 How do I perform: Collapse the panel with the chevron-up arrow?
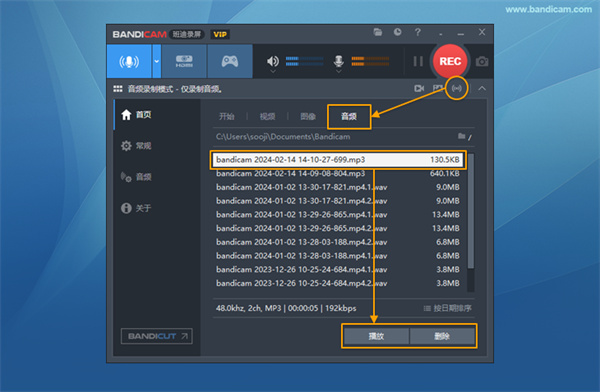[x=482, y=88]
